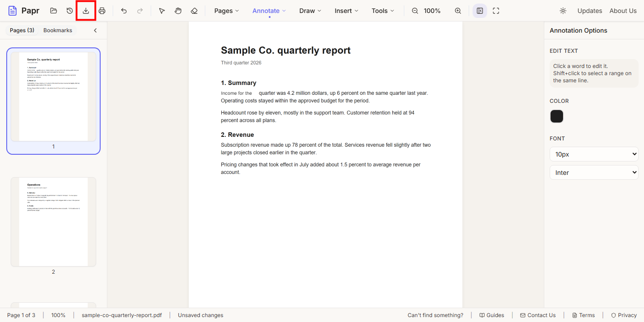Image resolution: width=644 pixels, height=322 pixels.
Task: Open the Updates page
Action: point(590,11)
